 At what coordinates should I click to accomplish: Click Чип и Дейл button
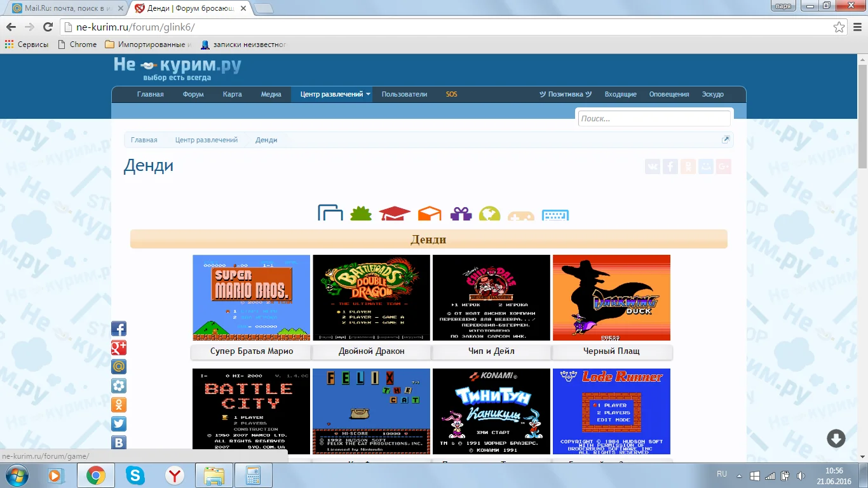491,351
